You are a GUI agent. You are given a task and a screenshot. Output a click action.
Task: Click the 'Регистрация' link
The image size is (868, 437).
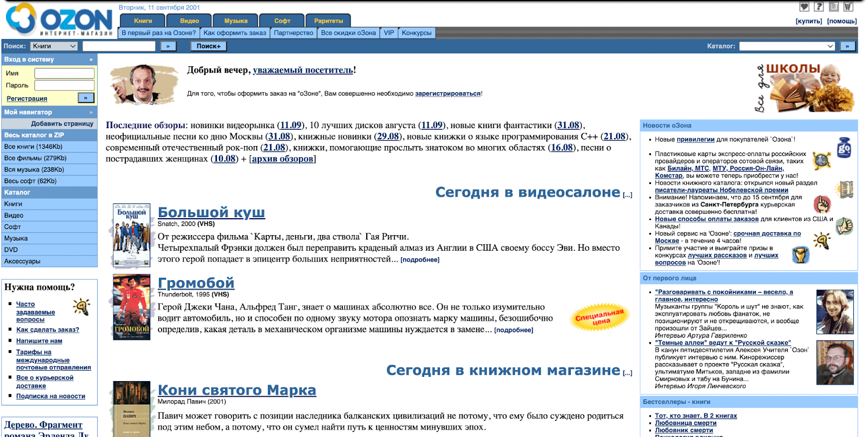27,99
